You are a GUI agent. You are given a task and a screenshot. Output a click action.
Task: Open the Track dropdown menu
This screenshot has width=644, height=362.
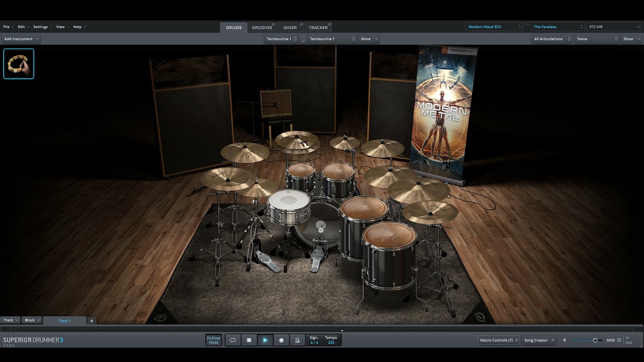[10, 320]
